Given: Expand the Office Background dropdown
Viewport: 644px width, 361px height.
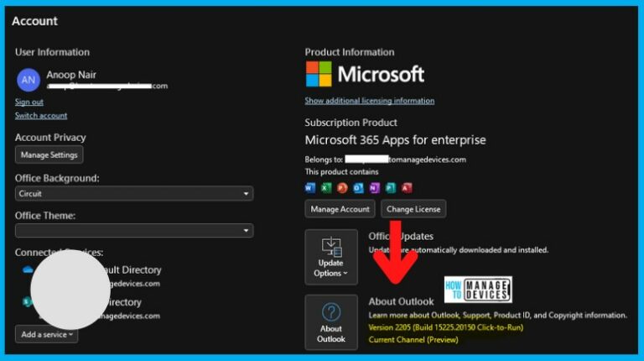Looking at the screenshot, I should [134, 194].
